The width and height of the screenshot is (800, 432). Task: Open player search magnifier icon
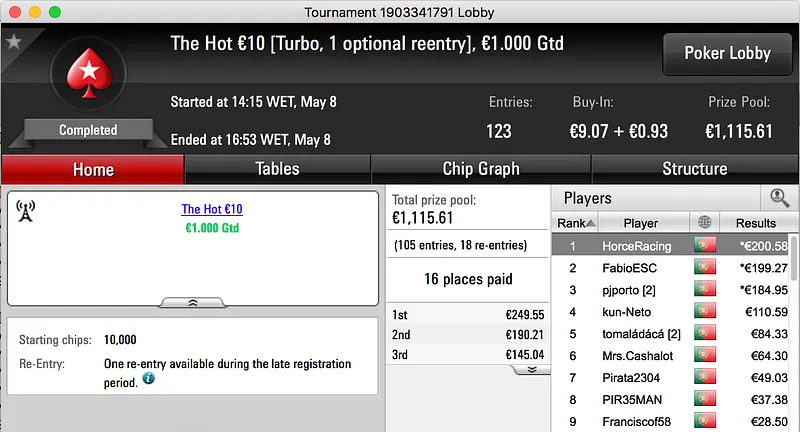(779, 198)
